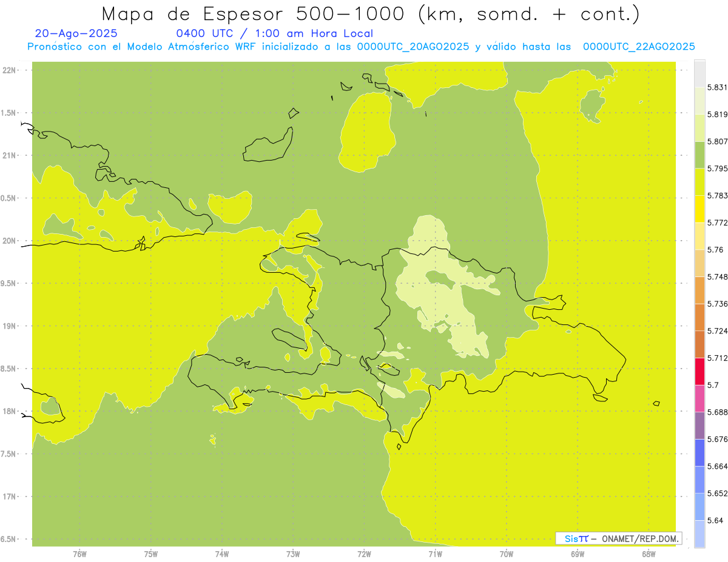Click the 19N latitude axis label

pos(8,326)
